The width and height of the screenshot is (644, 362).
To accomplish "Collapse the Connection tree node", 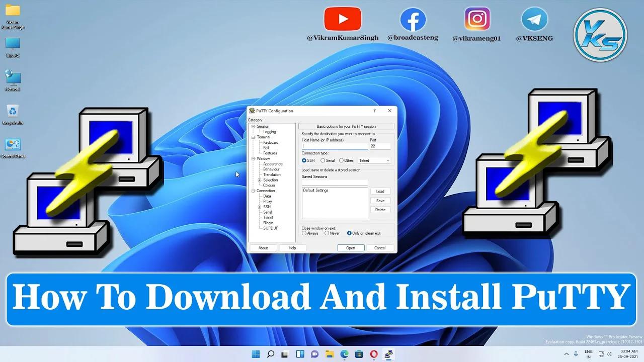I will point(253,191).
